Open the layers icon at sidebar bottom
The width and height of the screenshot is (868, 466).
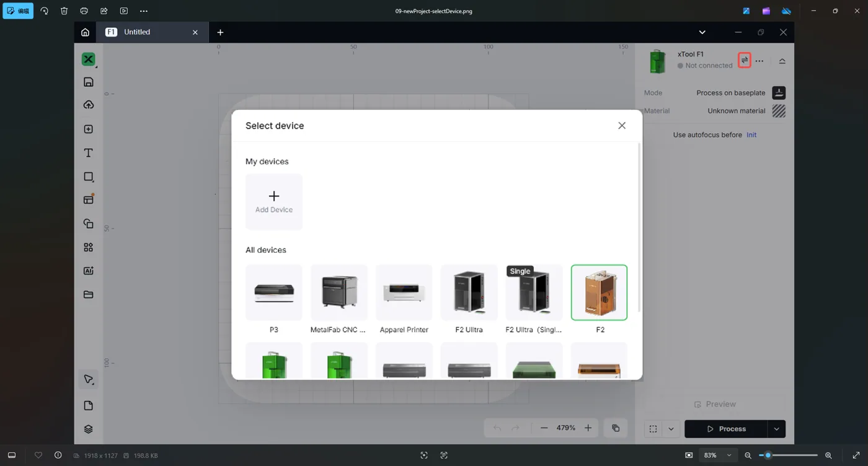click(89, 429)
